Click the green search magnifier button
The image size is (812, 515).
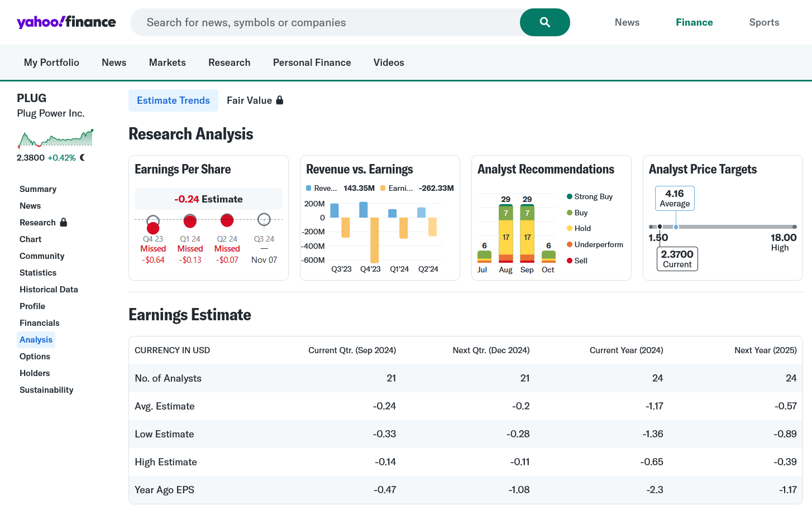pos(545,22)
